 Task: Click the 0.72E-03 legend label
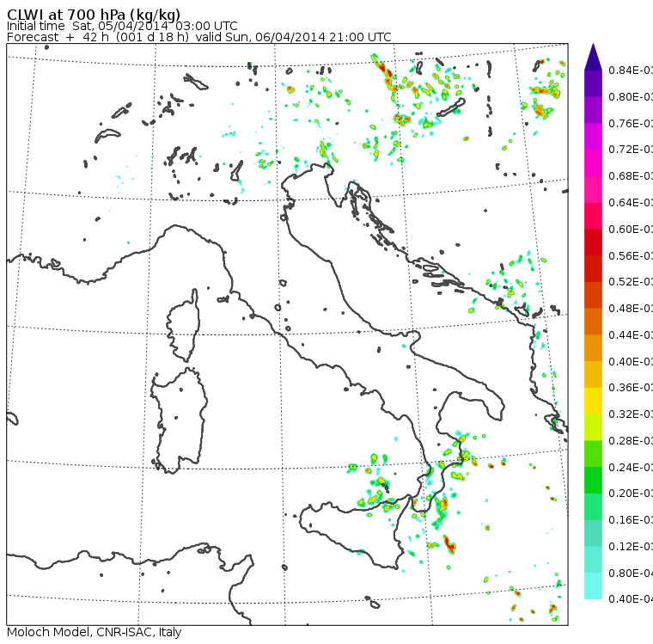pos(631,150)
